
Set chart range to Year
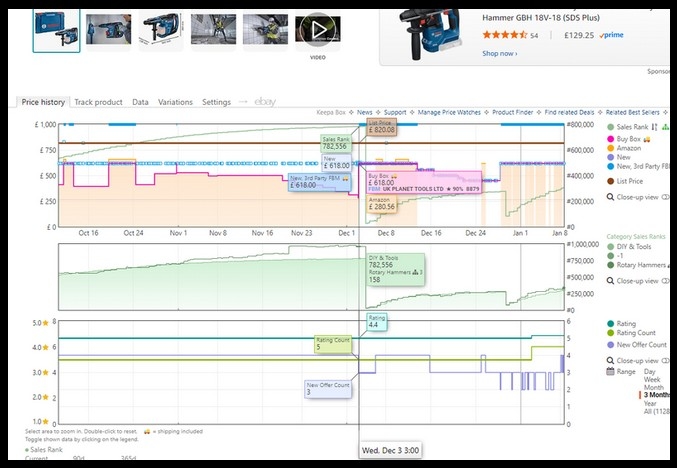pos(650,404)
